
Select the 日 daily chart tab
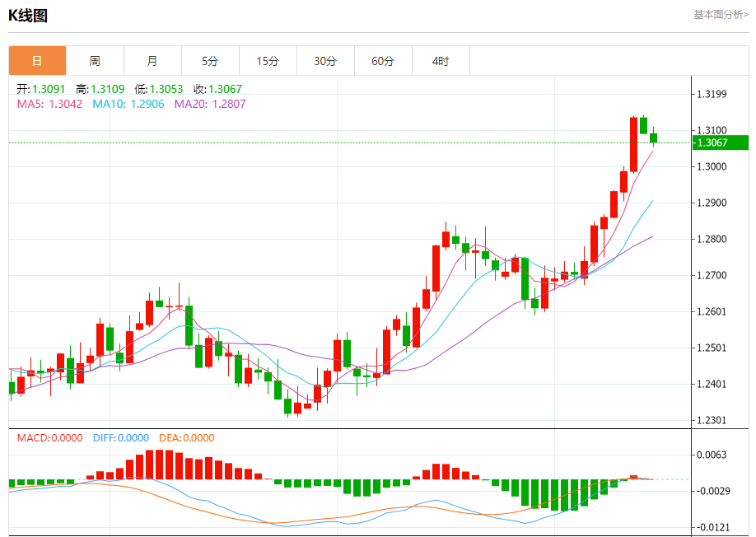37,61
